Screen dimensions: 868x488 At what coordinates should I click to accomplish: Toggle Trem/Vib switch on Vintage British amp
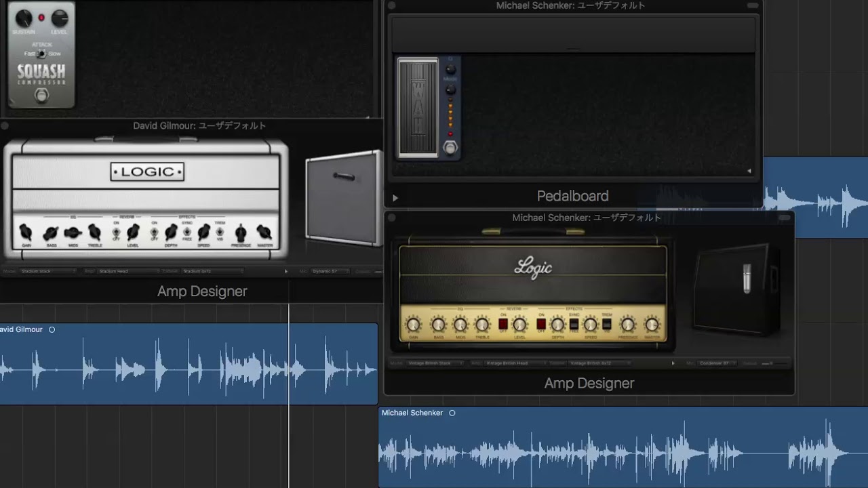pos(607,325)
